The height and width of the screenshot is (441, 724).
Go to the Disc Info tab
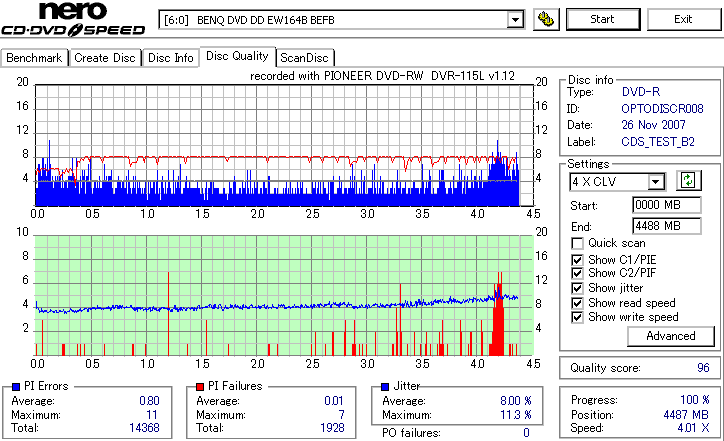[170, 58]
